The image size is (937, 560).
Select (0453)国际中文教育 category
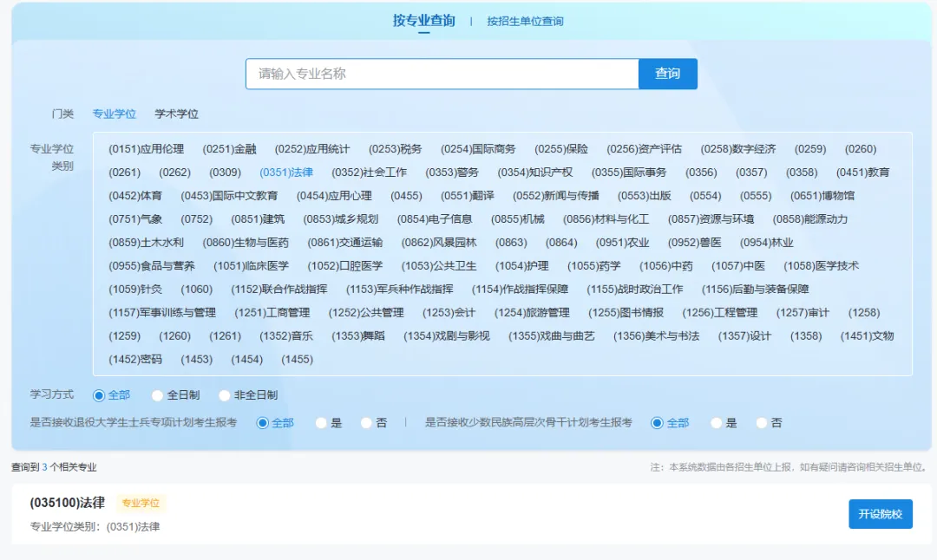pos(229,196)
